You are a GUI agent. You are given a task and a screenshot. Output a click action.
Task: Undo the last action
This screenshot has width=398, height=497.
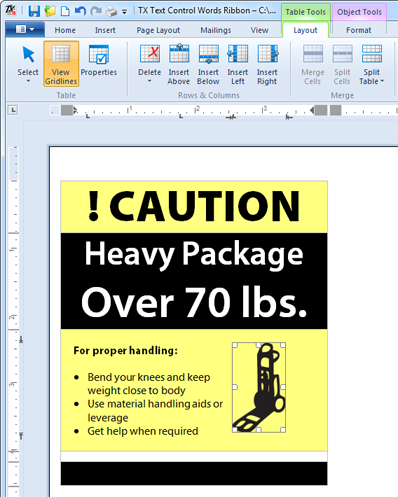[x=80, y=11]
